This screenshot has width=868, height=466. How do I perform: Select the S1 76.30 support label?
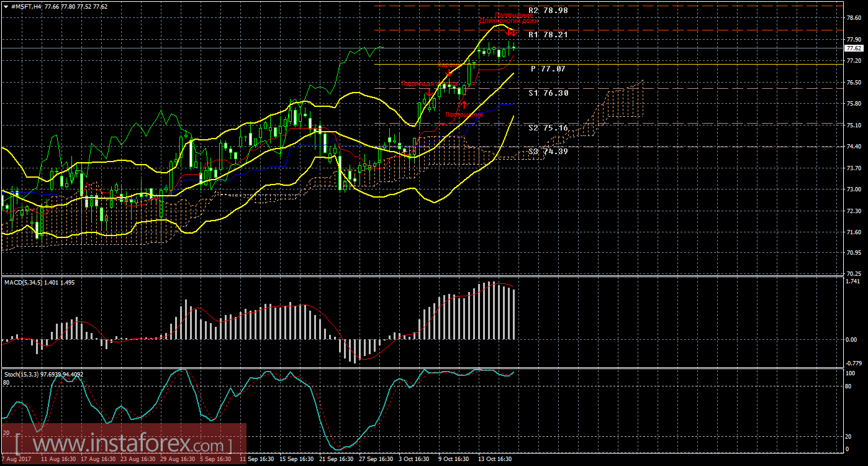pyautogui.click(x=548, y=93)
